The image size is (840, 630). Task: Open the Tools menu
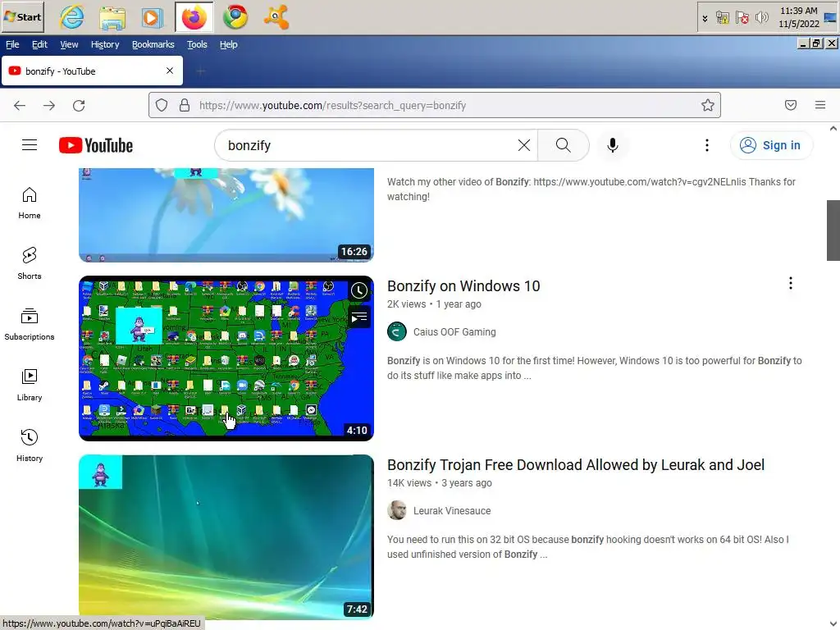(197, 44)
